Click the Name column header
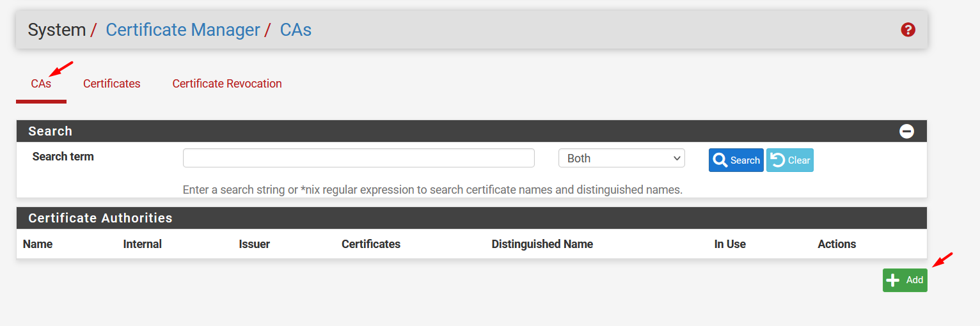 pyautogui.click(x=38, y=244)
